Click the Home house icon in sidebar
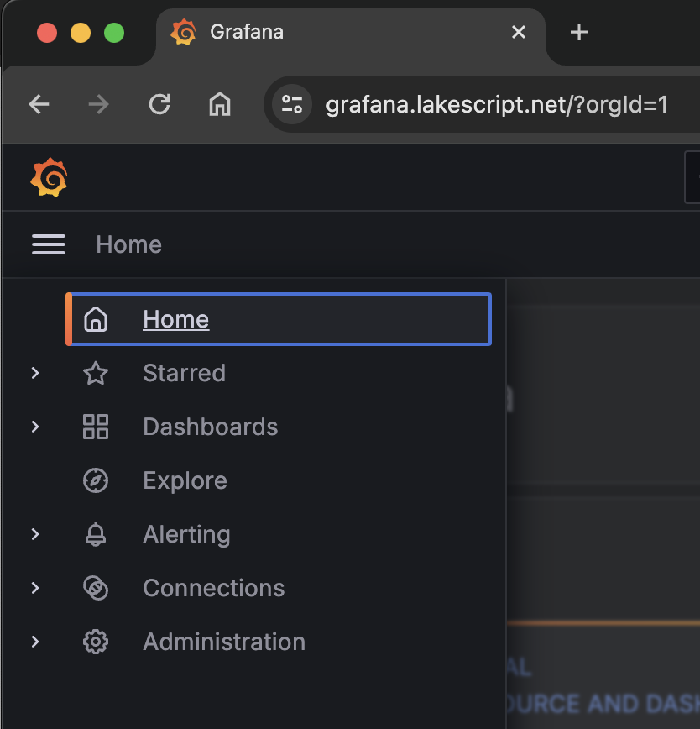 (96, 319)
